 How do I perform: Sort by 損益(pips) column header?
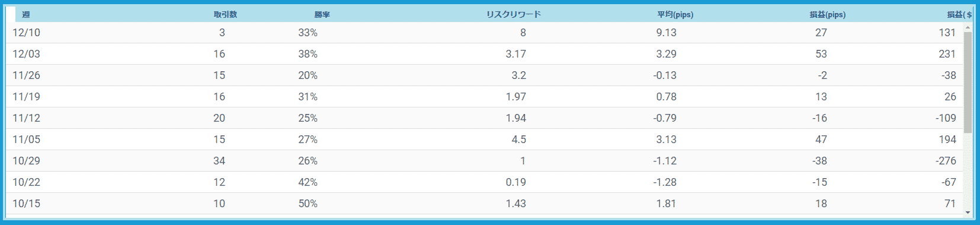[827, 14]
